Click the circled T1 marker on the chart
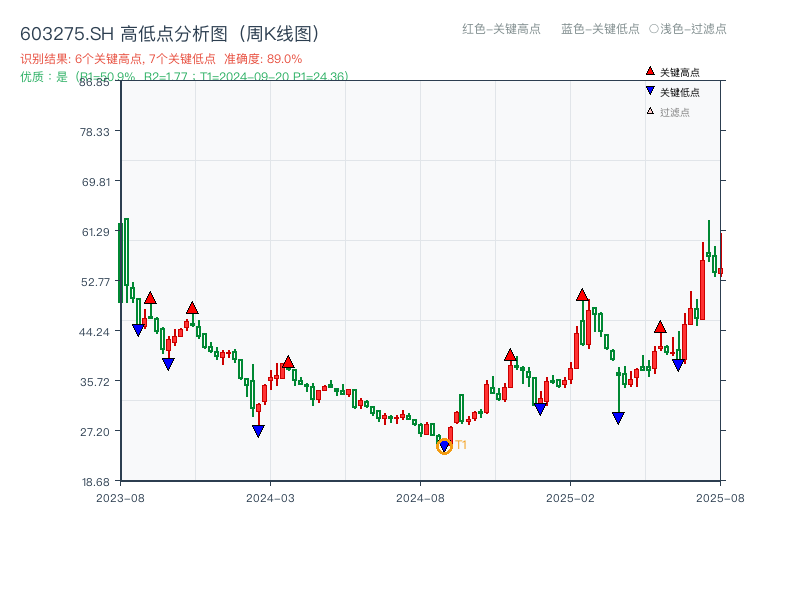The height and width of the screenshot is (600, 800). coord(445,445)
